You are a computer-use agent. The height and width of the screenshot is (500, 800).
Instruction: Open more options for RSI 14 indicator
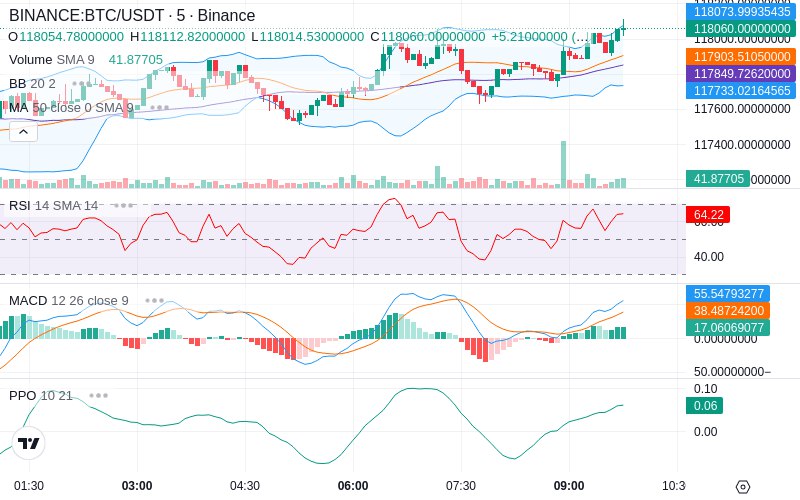click(x=123, y=206)
